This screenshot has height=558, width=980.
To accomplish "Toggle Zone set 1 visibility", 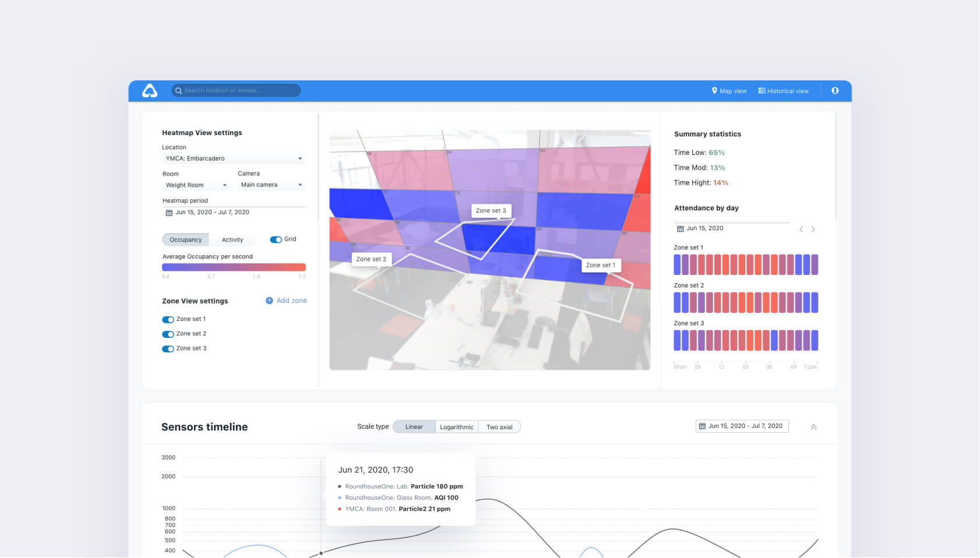I will click(x=168, y=320).
